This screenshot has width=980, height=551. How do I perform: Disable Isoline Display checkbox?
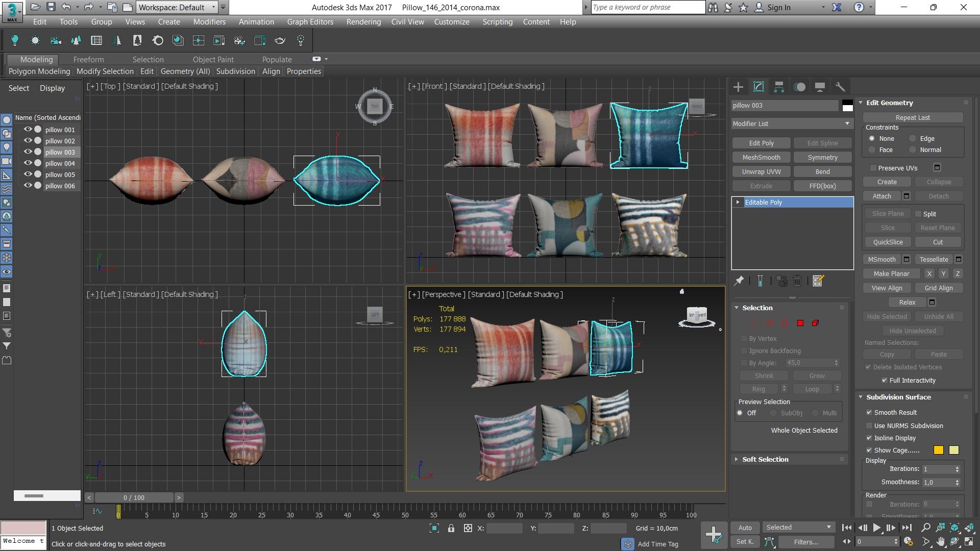pyautogui.click(x=869, y=438)
